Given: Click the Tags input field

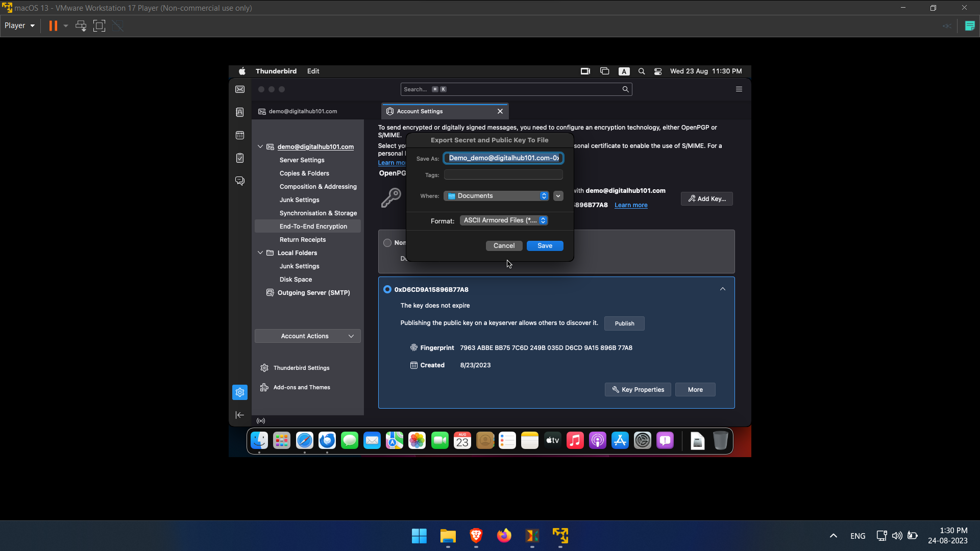Looking at the screenshot, I should pos(503,175).
